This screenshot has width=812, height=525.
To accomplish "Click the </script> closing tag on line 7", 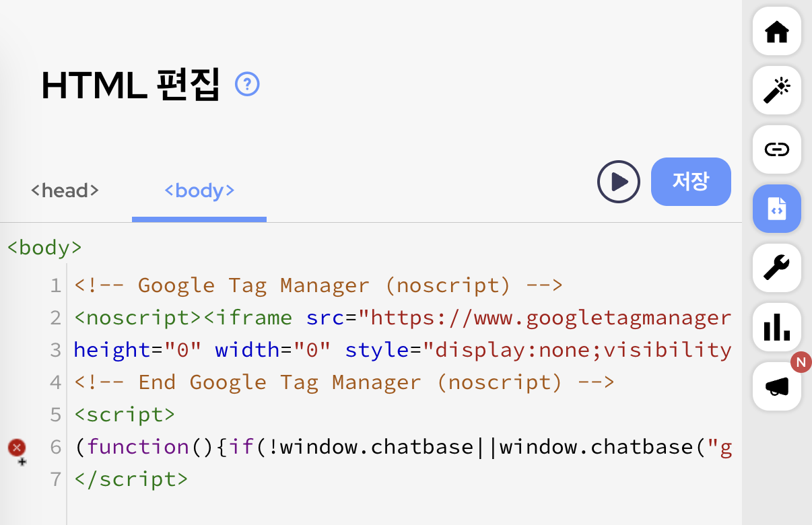I will [131, 479].
